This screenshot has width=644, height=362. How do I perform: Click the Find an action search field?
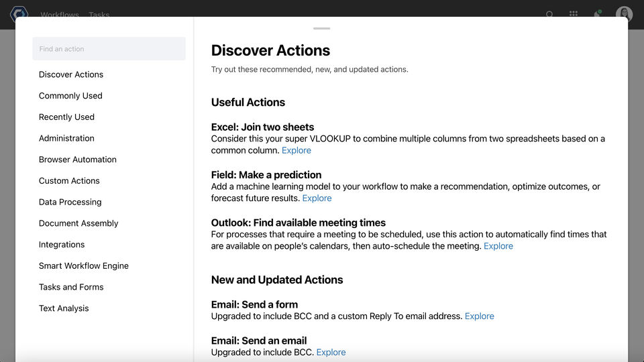pyautogui.click(x=109, y=49)
